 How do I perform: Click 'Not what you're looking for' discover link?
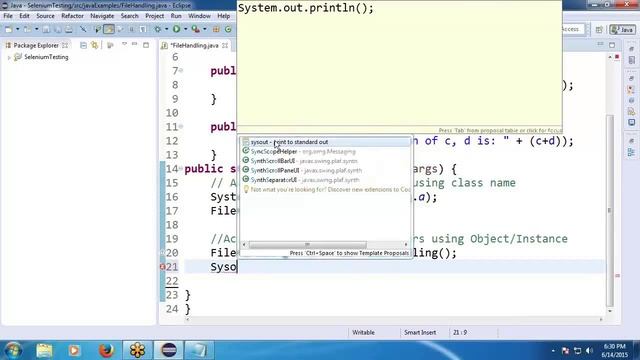coord(325,189)
